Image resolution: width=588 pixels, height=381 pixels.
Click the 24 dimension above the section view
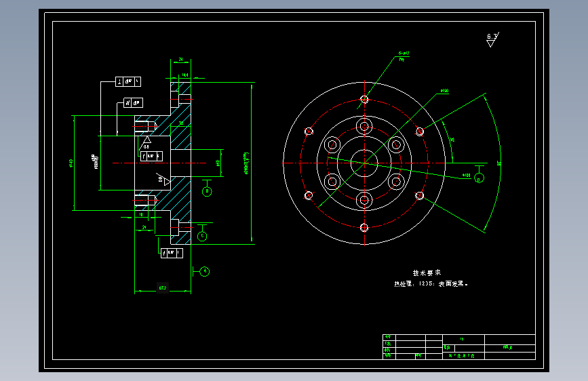click(x=181, y=60)
